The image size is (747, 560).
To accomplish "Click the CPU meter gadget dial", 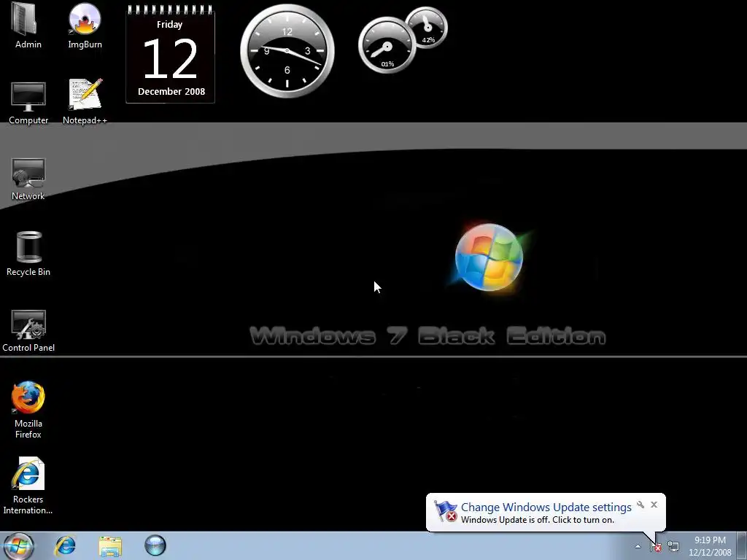I will click(387, 46).
